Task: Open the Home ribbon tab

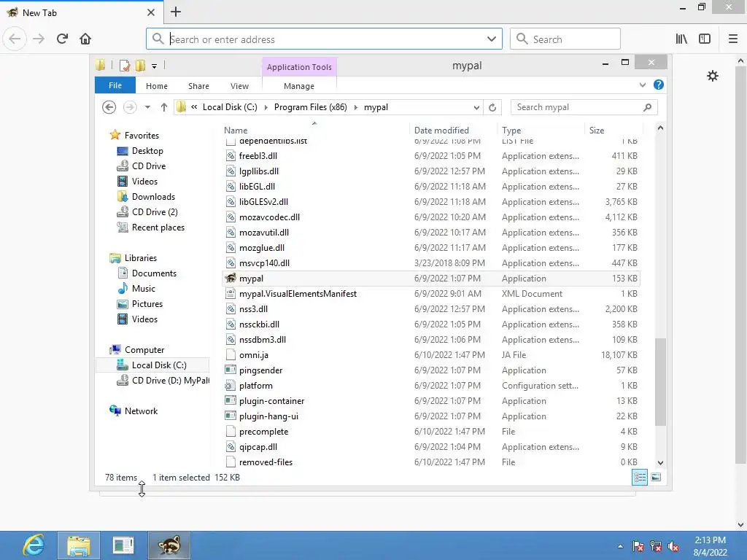Action: [x=157, y=86]
